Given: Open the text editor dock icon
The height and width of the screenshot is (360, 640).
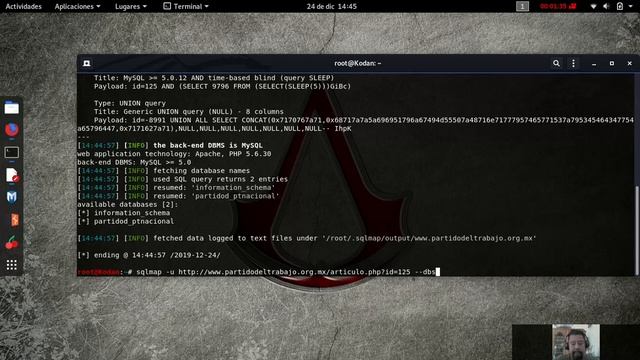Looking at the screenshot, I should tap(12, 175).
